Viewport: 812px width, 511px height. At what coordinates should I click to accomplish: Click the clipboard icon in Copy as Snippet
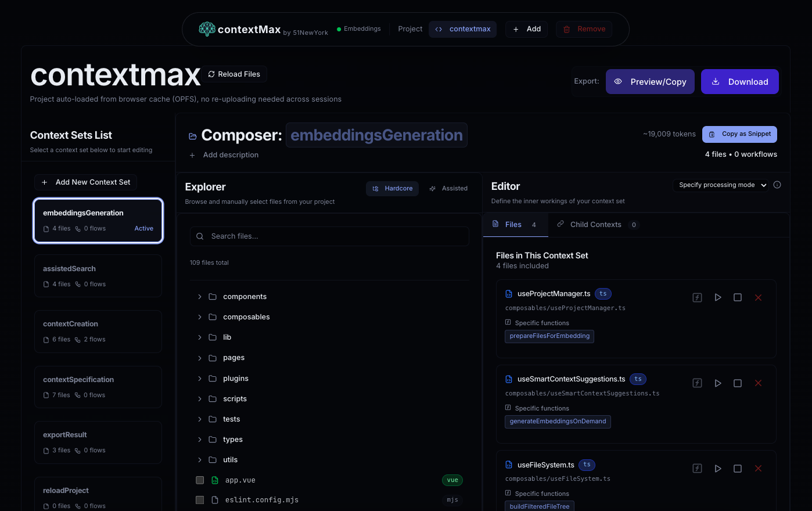712,134
